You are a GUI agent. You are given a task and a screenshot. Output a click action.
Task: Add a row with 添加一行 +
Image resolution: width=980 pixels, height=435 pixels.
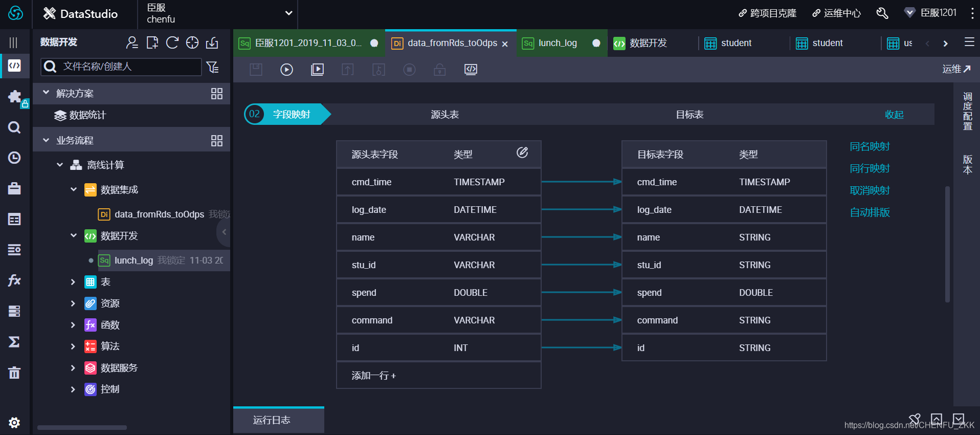pyautogui.click(x=374, y=376)
